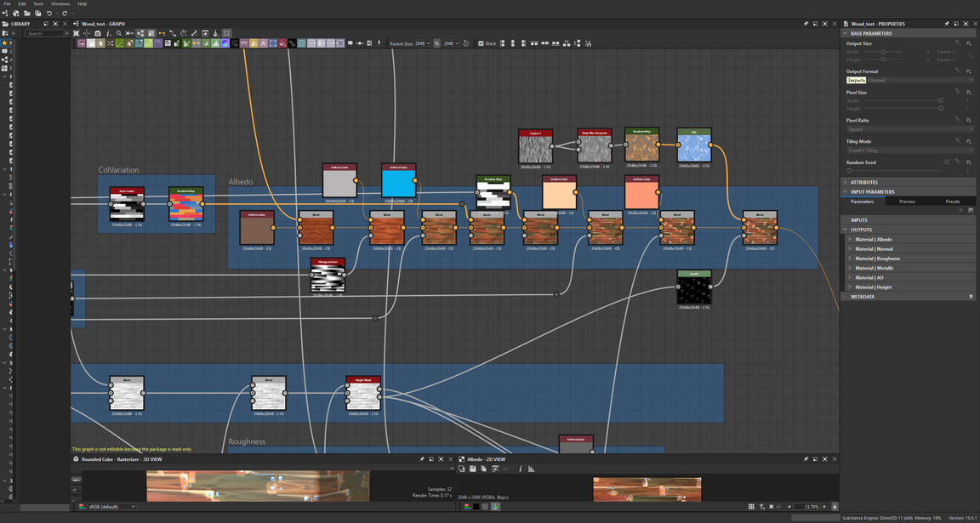The image size is (980, 523).
Task: Click the save icon in 2D view toolbar
Action: pos(473,469)
